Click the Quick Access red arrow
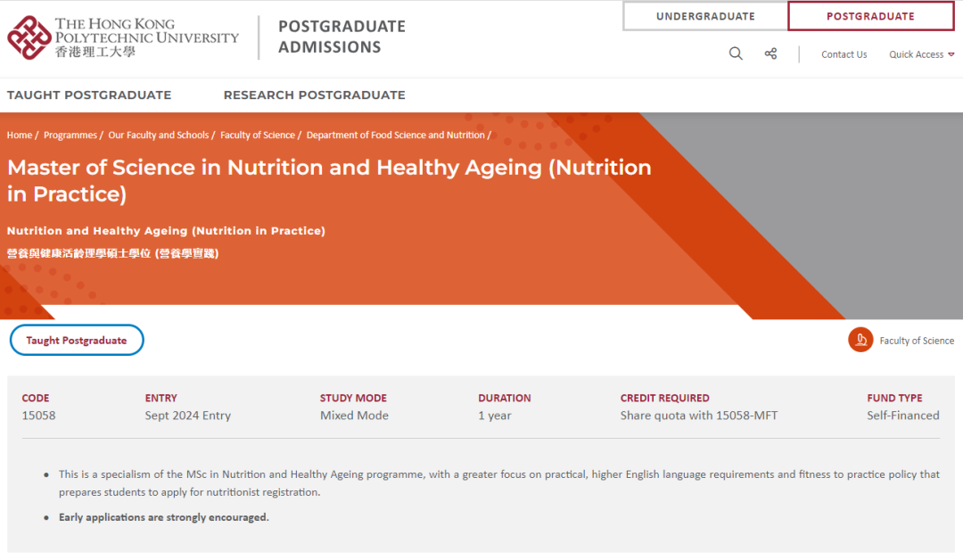The image size is (963, 560). 951,54
